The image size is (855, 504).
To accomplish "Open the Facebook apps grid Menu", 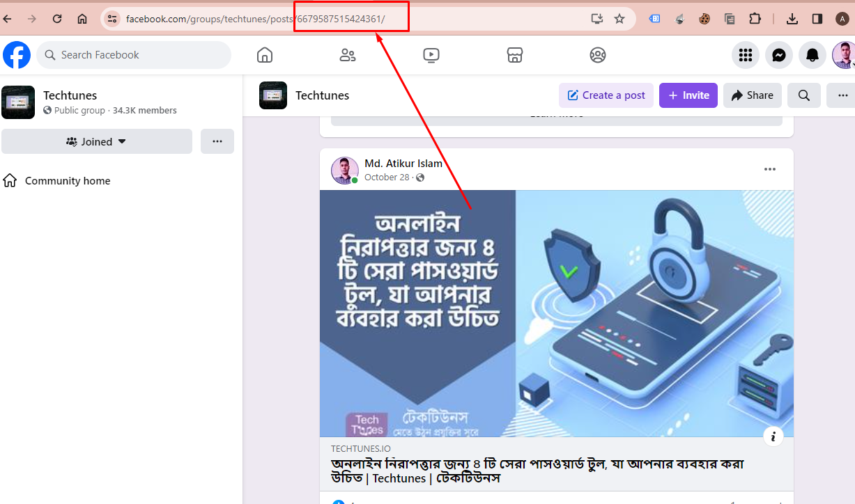I will (x=745, y=55).
